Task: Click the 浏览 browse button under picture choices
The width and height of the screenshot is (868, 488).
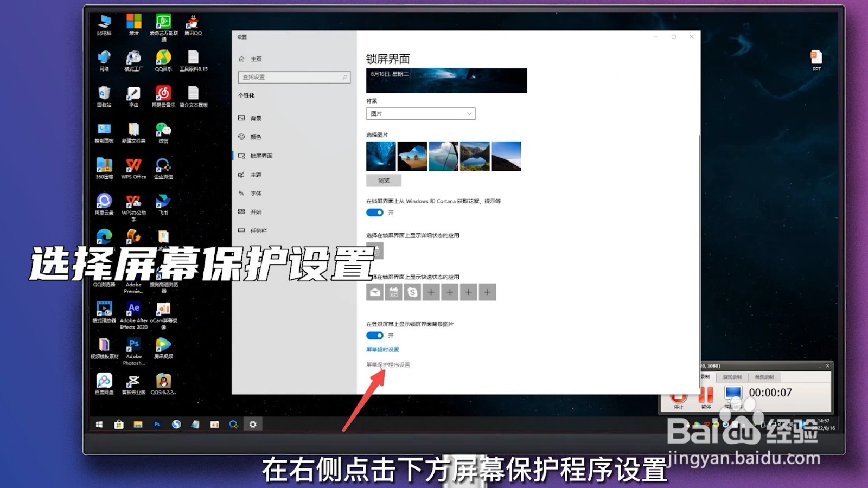Action: pyautogui.click(x=384, y=179)
